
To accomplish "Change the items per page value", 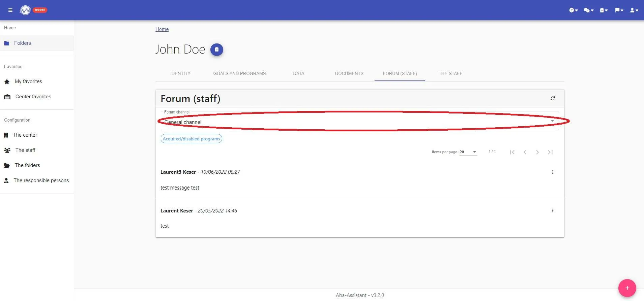I will coord(468,152).
